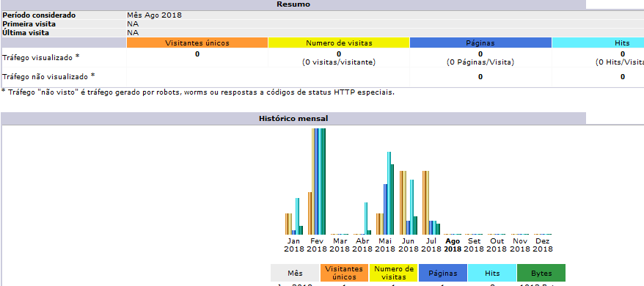Click the 'Dez 2018' month label under chart
This screenshot has width=644, height=286.
pyautogui.click(x=543, y=245)
